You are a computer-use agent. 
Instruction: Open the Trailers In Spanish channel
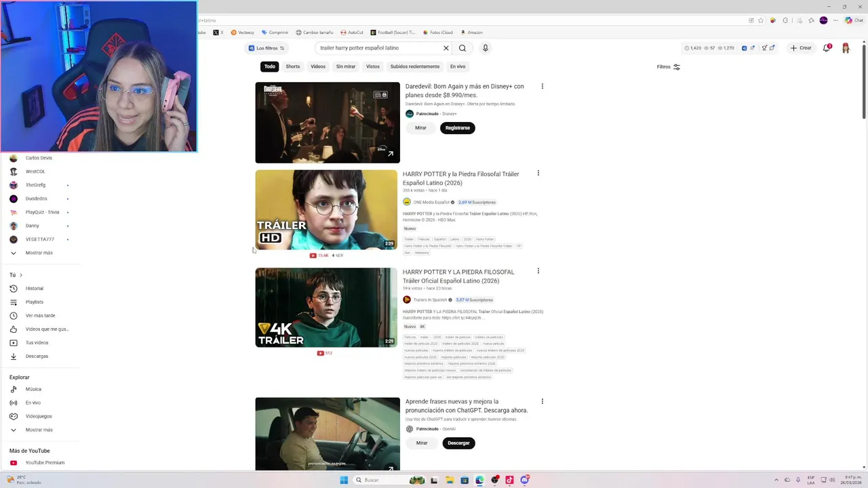pos(430,300)
